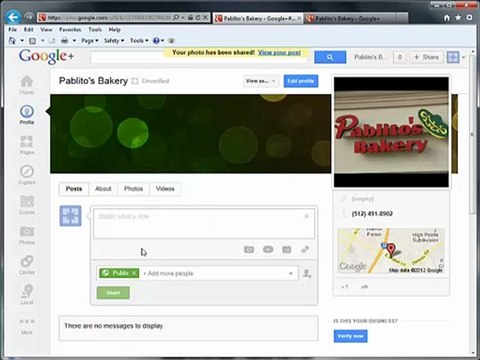Click the + Share button in top bar

click(x=426, y=57)
